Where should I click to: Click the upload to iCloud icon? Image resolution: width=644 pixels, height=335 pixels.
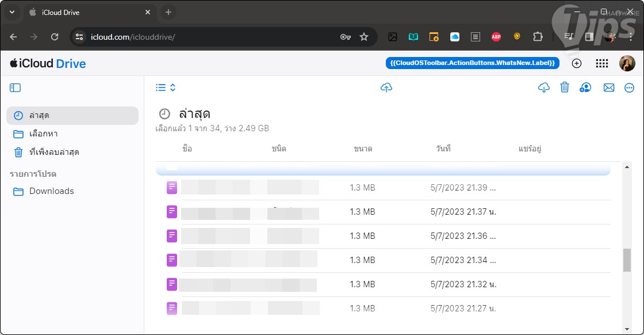point(386,87)
